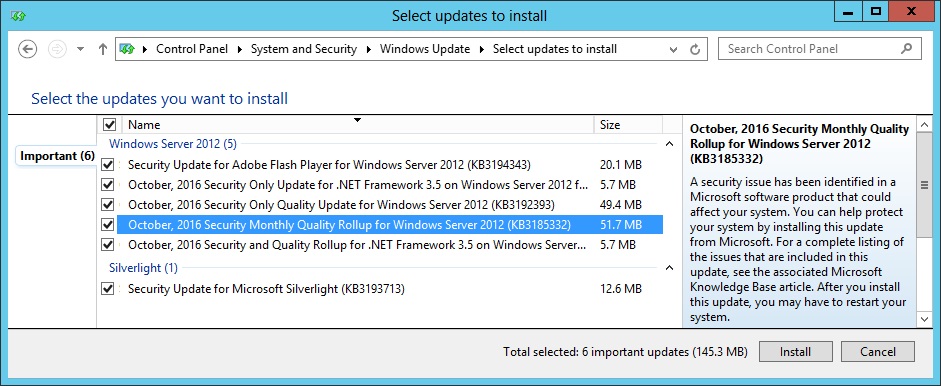The width and height of the screenshot is (941, 386).
Task: Open the address bar history dropdown
Action: 673,49
